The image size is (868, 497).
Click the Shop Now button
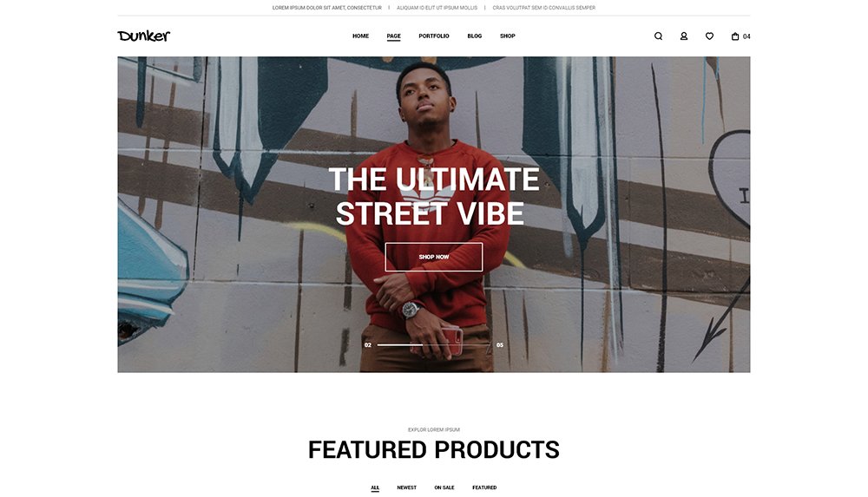coord(433,257)
